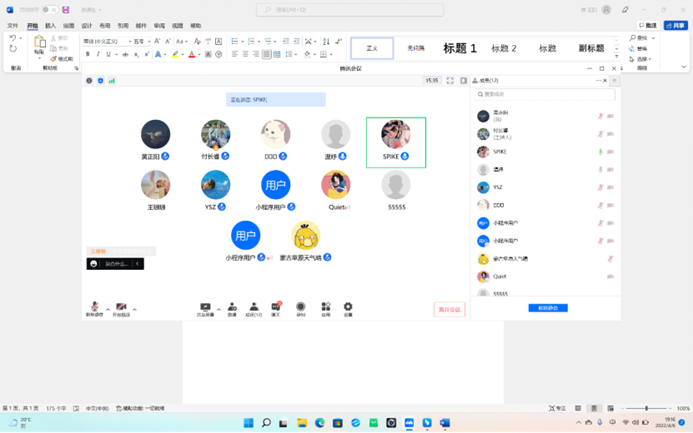Image resolution: width=693 pixels, height=433 pixels.
Task: Open the Word Review tab
Action: (x=159, y=26)
